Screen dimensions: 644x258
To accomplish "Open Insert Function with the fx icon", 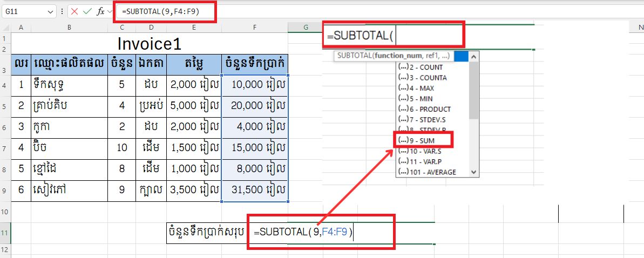I will (100, 11).
